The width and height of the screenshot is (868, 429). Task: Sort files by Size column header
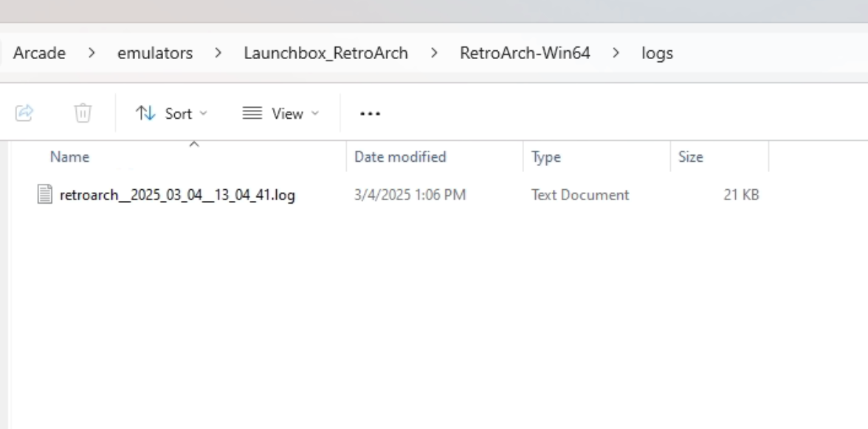click(690, 157)
